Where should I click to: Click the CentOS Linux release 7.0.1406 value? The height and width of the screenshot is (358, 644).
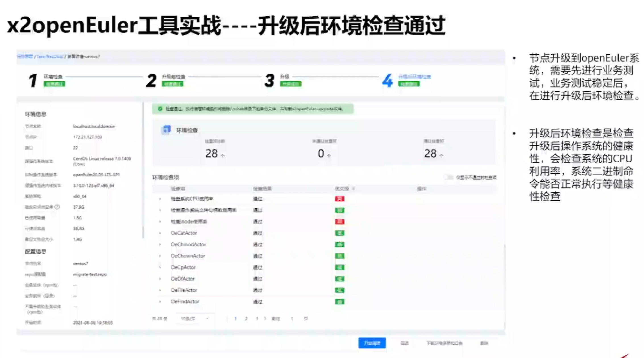click(102, 161)
